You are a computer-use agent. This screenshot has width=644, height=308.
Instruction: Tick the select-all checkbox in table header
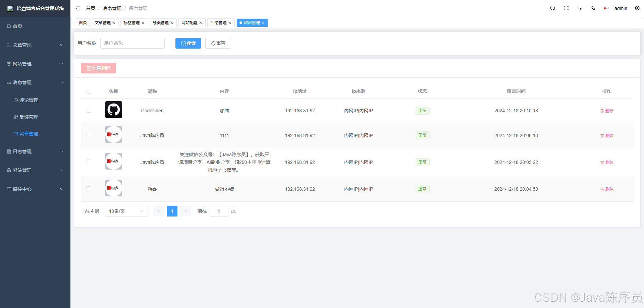click(89, 91)
